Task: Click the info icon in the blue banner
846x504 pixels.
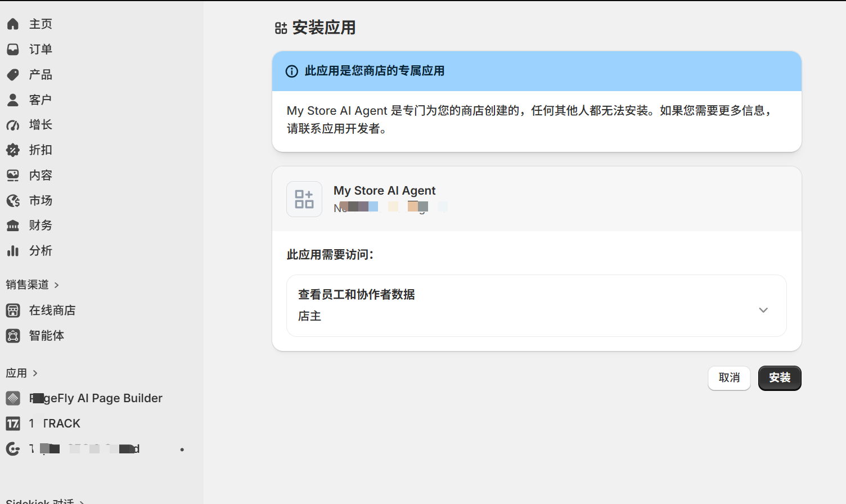Action: (292, 71)
